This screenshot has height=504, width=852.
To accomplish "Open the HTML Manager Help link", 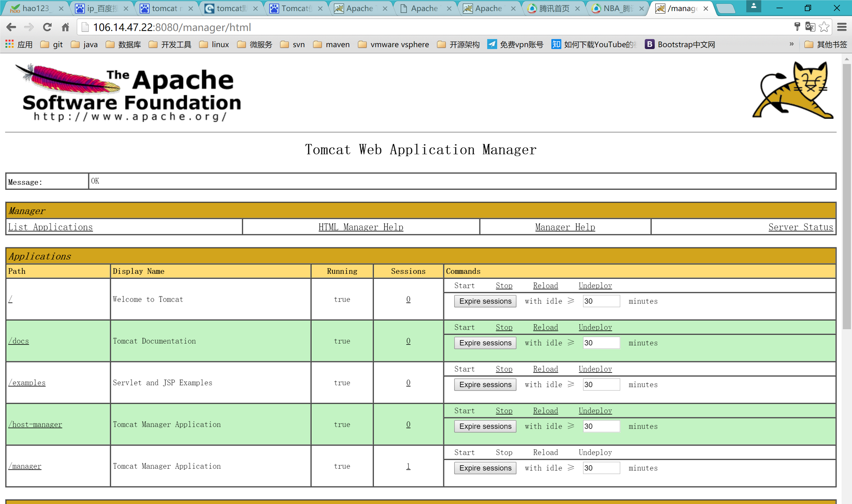I will [x=361, y=227].
